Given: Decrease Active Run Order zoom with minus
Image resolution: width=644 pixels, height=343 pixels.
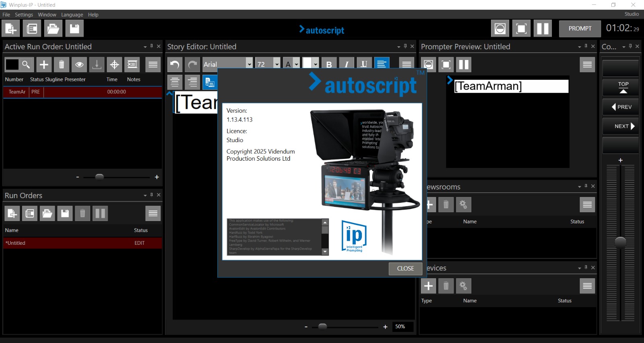Looking at the screenshot, I should tap(78, 177).
